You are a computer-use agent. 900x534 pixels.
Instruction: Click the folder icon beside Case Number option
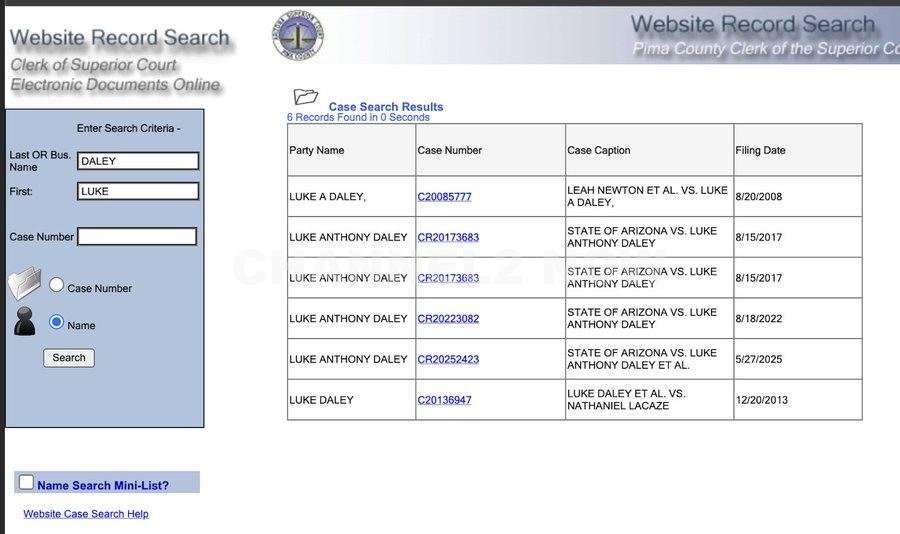tap(25, 283)
